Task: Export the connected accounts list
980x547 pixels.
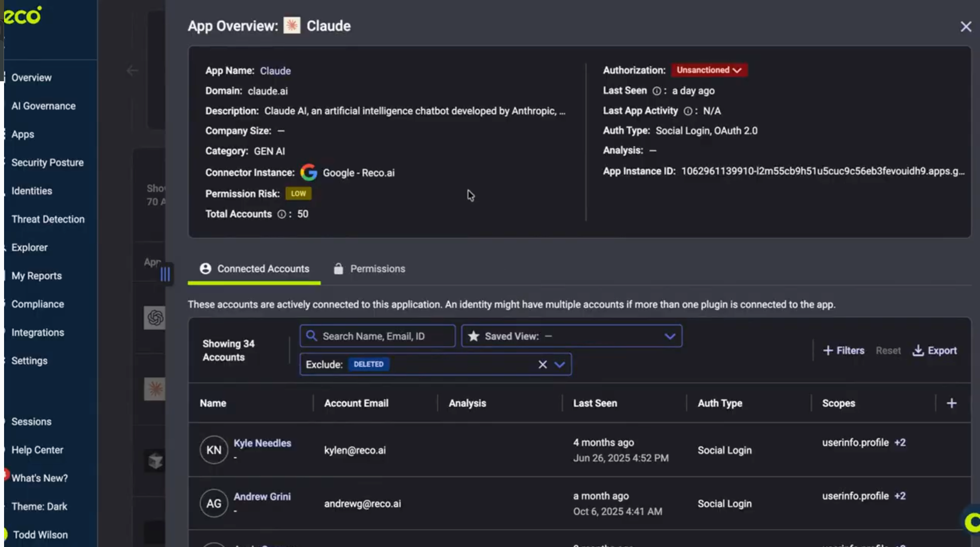Action: (x=935, y=350)
